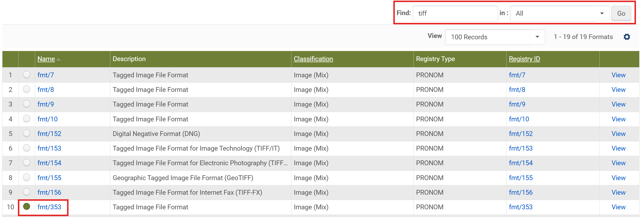The width and height of the screenshot is (644, 217).
Task: Sort by the Classification column header
Action: click(x=313, y=59)
